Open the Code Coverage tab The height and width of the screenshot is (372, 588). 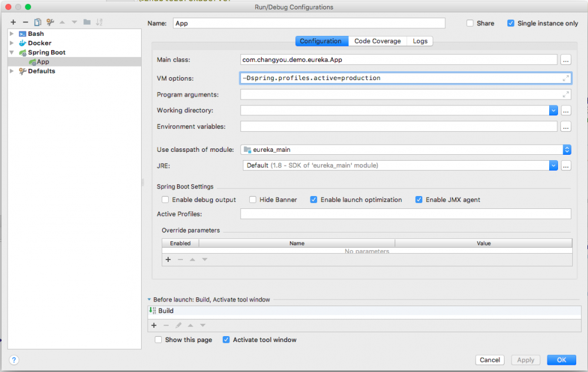point(377,41)
